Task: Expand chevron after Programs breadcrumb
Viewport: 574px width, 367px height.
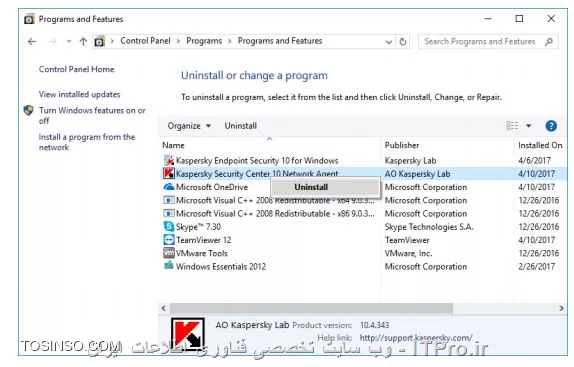Action: click(x=230, y=41)
